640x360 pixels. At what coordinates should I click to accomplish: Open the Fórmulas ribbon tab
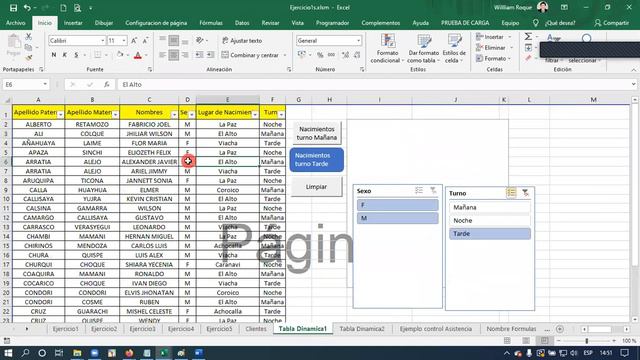pos(211,23)
